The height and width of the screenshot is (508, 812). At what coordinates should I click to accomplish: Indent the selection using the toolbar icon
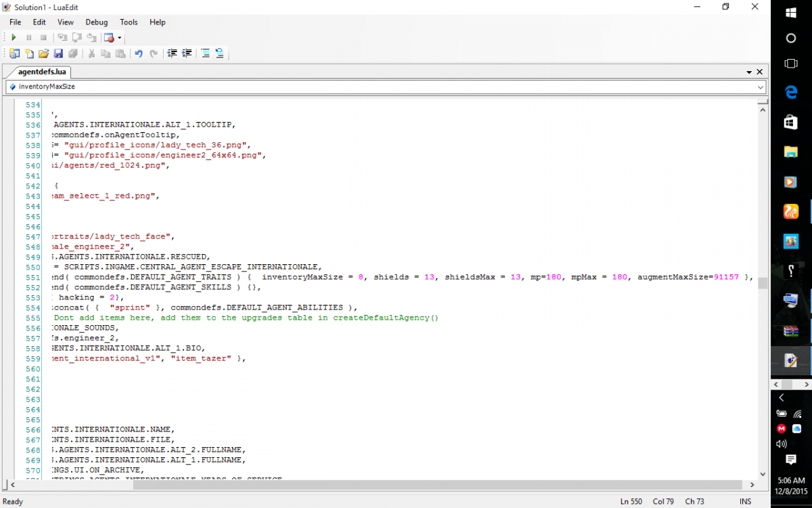(x=187, y=54)
